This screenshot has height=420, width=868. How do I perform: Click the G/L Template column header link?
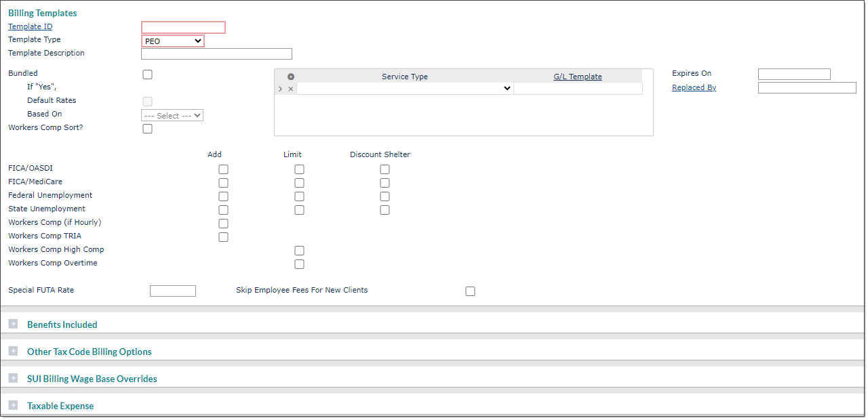tap(577, 76)
